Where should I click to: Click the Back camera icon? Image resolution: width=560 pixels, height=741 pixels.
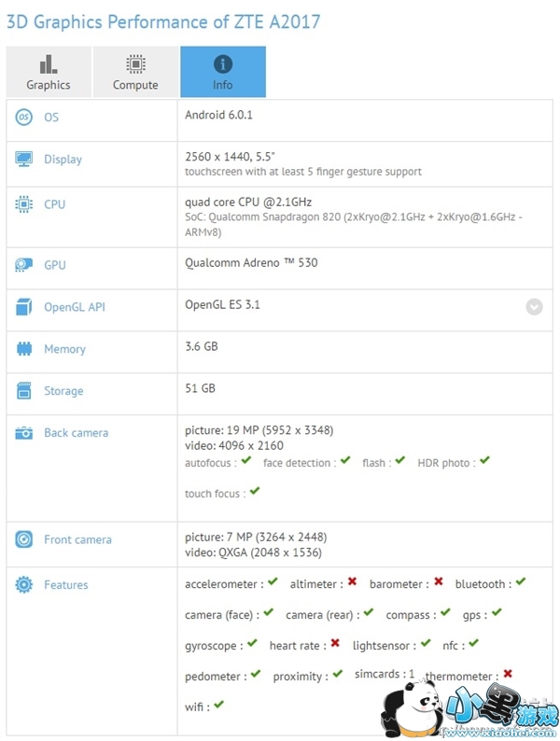pyautogui.click(x=24, y=433)
